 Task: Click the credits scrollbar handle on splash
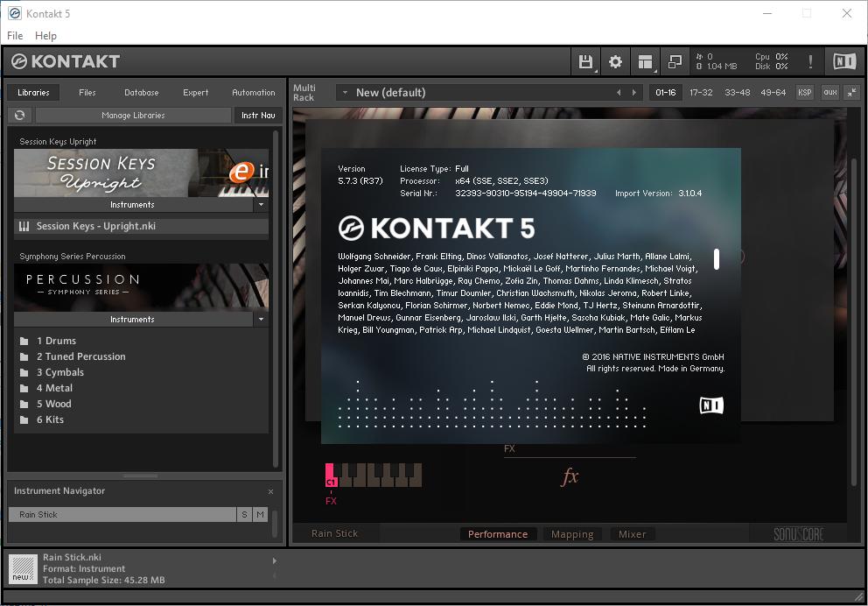coord(717,258)
